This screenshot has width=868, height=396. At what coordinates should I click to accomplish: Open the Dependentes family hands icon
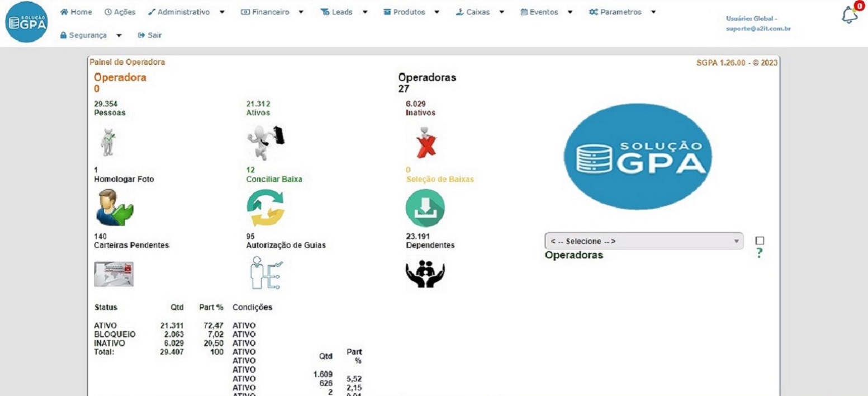(425, 274)
